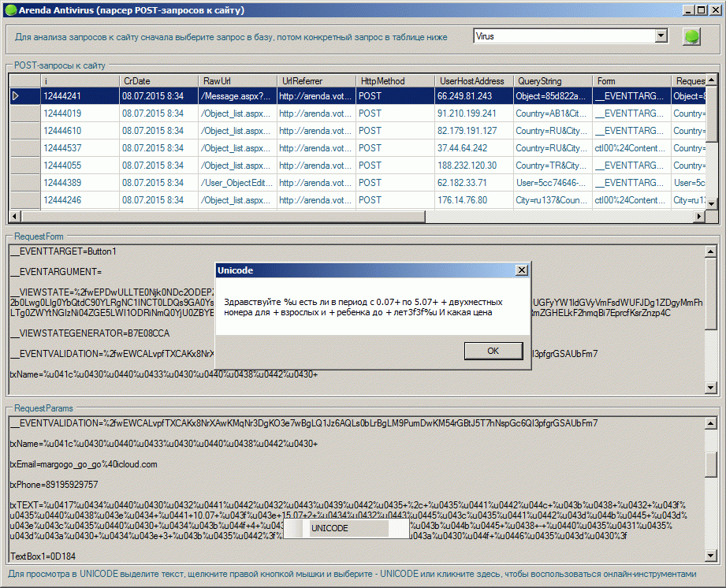Click IP address 91.210.199.241 cell
The width and height of the screenshot is (726, 588).
474,114
